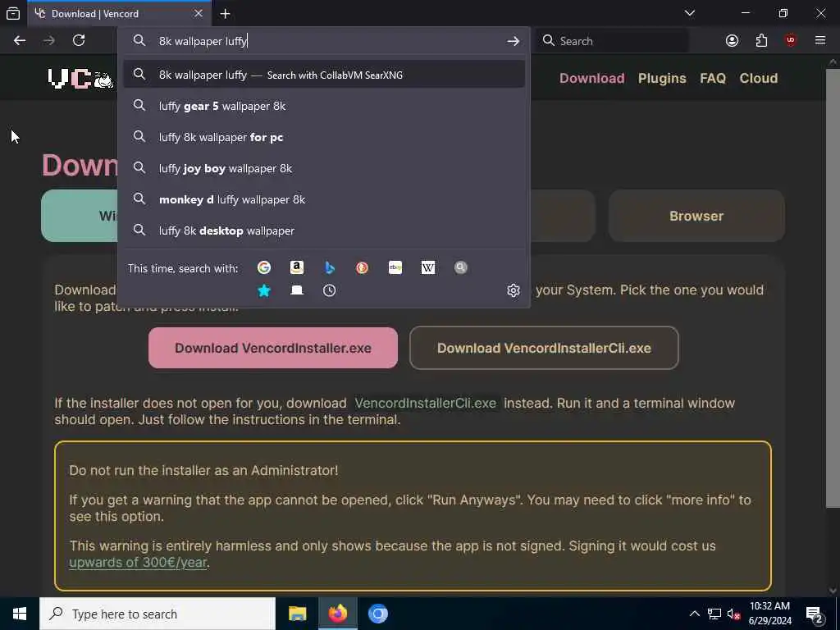Image resolution: width=840 pixels, height=630 pixels.
Task: Open the network status tray icon
Action: point(714,614)
